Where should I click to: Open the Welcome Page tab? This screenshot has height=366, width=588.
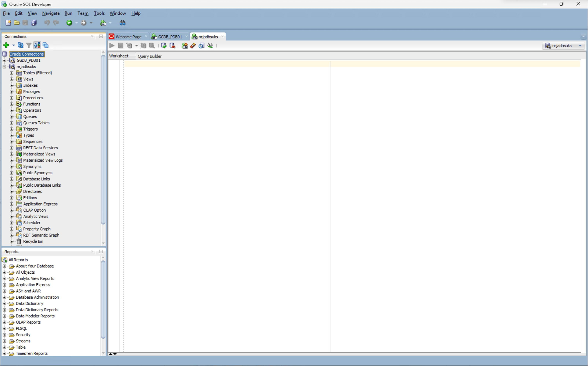128,36
